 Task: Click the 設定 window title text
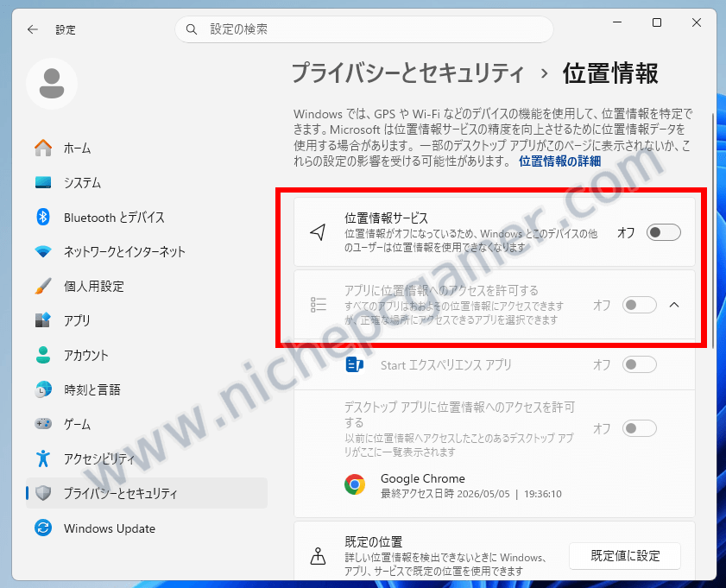tap(66, 29)
